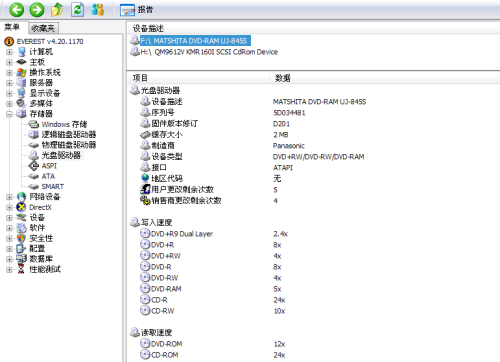Click the 用户更改剩余次数 user icon

click(x=145, y=189)
